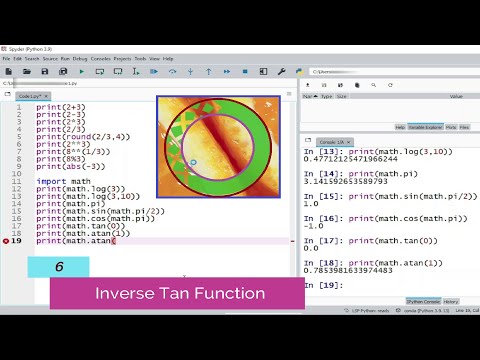This screenshot has height=360, width=480.
Task: Search variables with the magnifier icon
Action: (374, 85)
